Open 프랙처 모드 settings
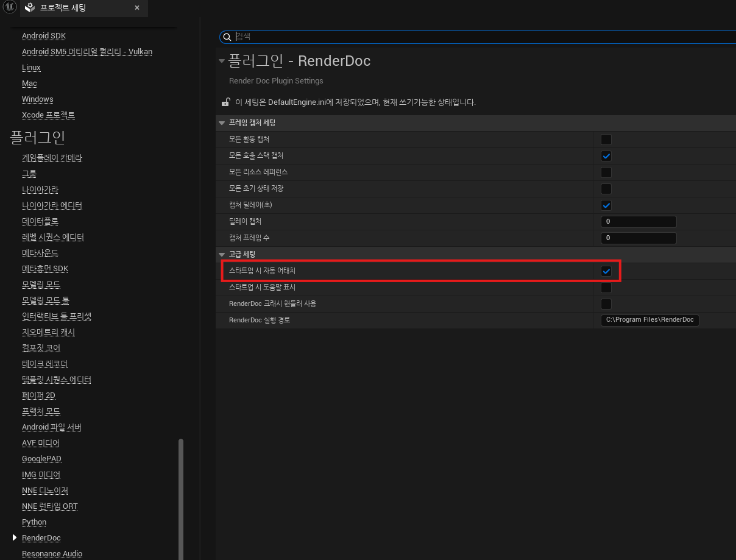Viewport: 736px width, 560px height. (x=41, y=411)
